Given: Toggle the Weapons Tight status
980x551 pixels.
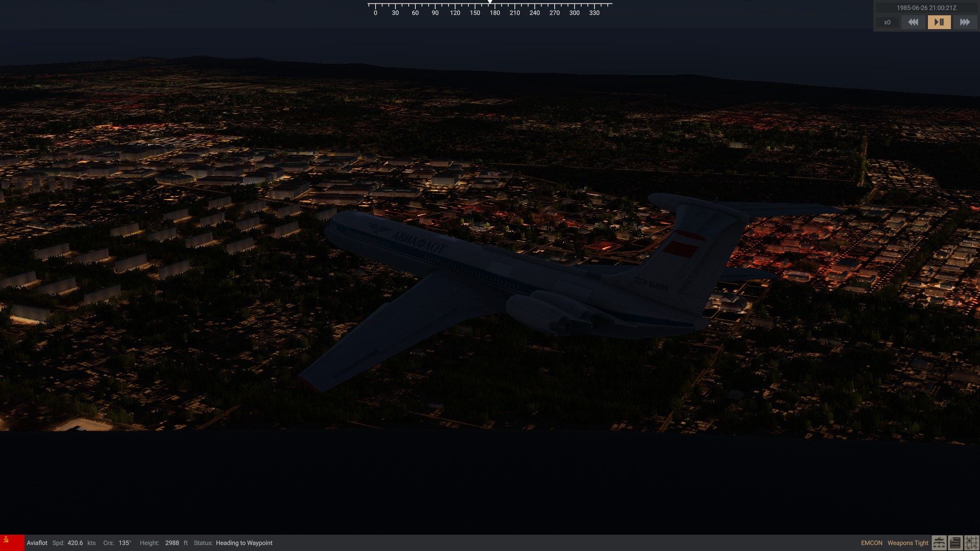Looking at the screenshot, I should point(908,543).
